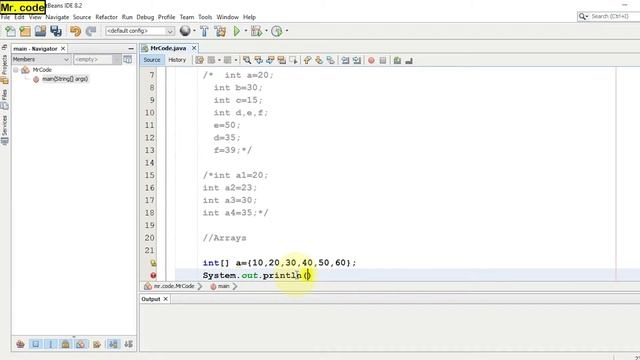Open the Source menu
The height and width of the screenshot is (360, 640).
coord(82,17)
